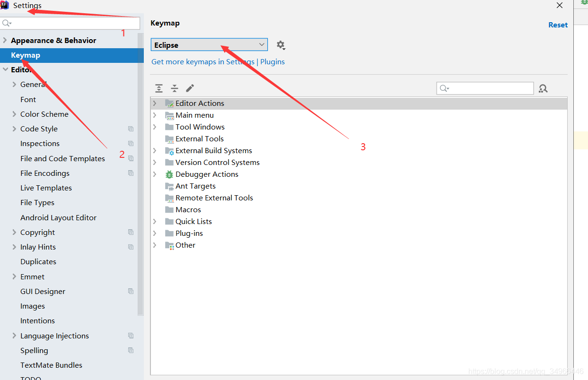Click the External Build Systems folder icon
This screenshot has height=380, width=588.
tap(169, 151)
